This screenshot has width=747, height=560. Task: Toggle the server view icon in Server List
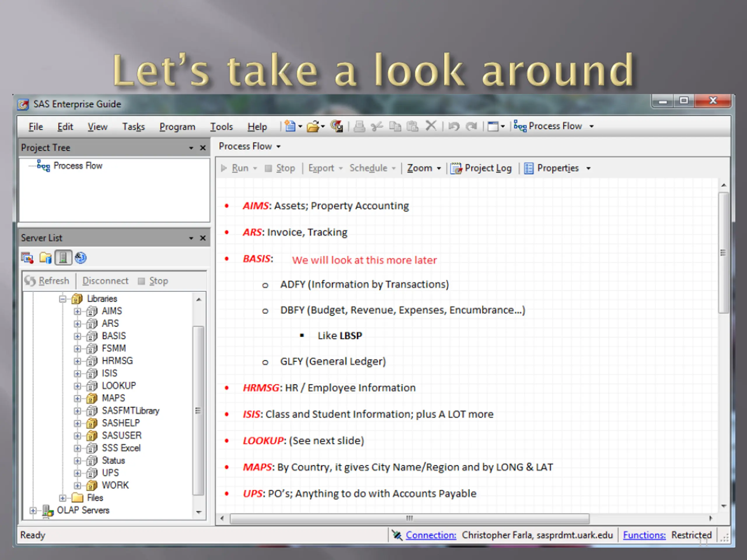[63, 258]
